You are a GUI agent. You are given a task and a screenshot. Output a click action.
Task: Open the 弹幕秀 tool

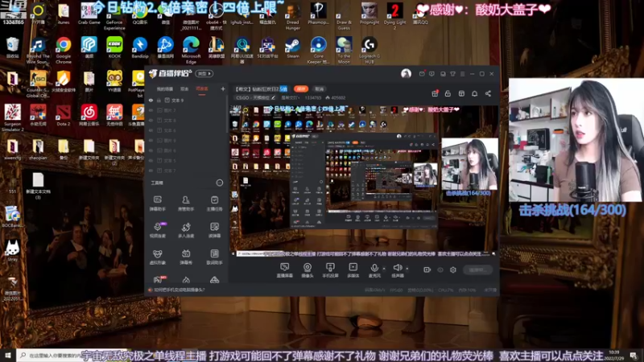(x=186, y=257)
